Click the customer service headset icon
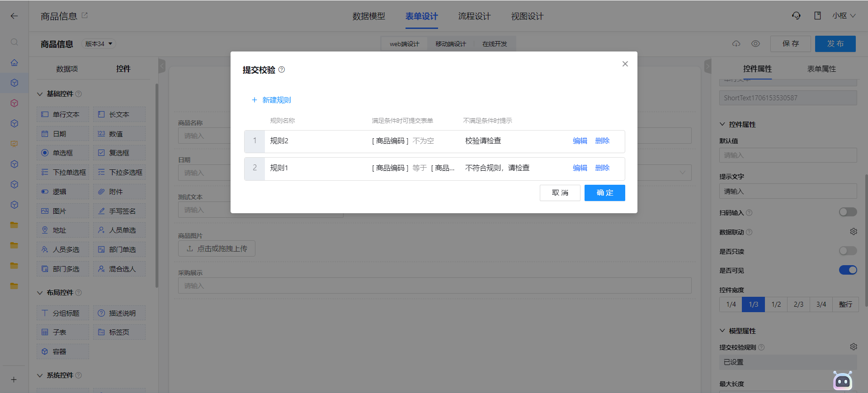The image size is (868, 393). 796,16
